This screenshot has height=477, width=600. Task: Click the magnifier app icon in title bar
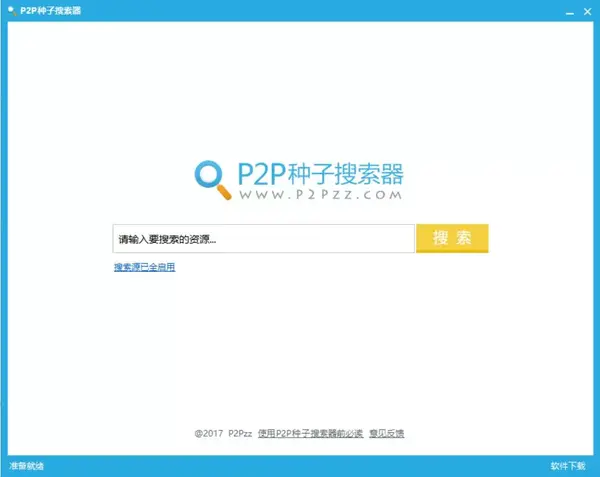[x=12, y=11]
